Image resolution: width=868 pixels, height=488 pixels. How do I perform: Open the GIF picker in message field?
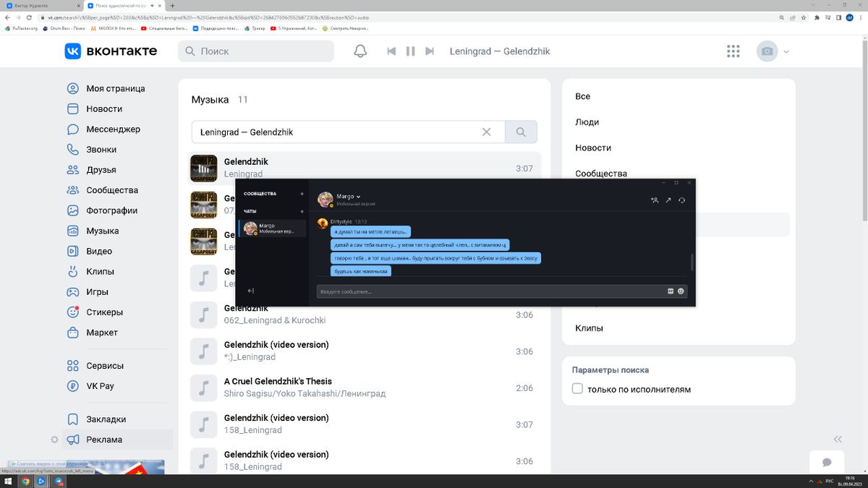pyautogui.click(x=671, y=291)
